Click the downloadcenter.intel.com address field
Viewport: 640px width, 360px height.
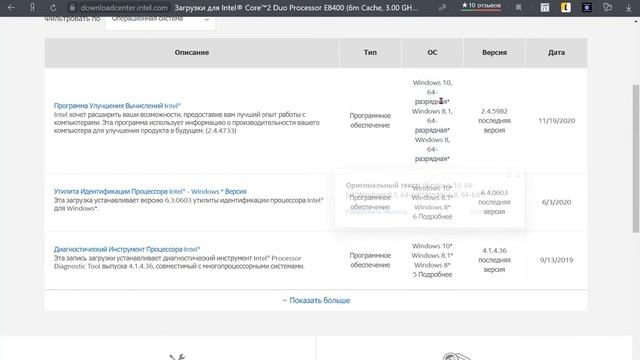coord(124,7)
